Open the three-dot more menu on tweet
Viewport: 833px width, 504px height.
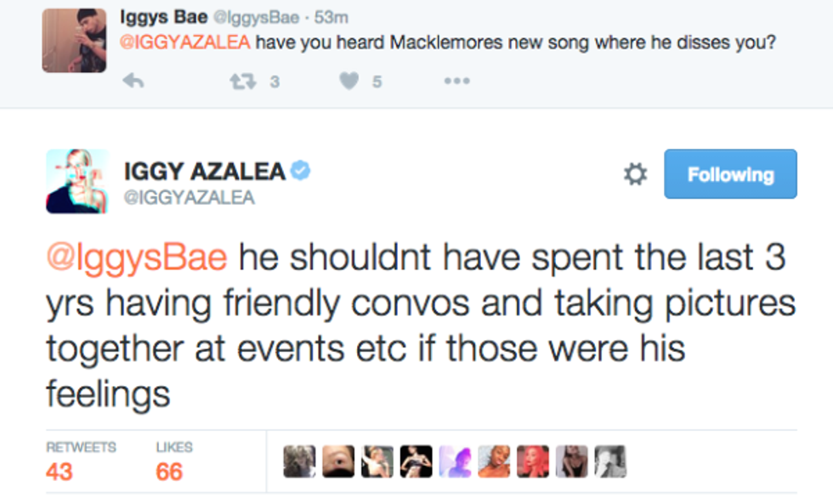click(456, 81)
